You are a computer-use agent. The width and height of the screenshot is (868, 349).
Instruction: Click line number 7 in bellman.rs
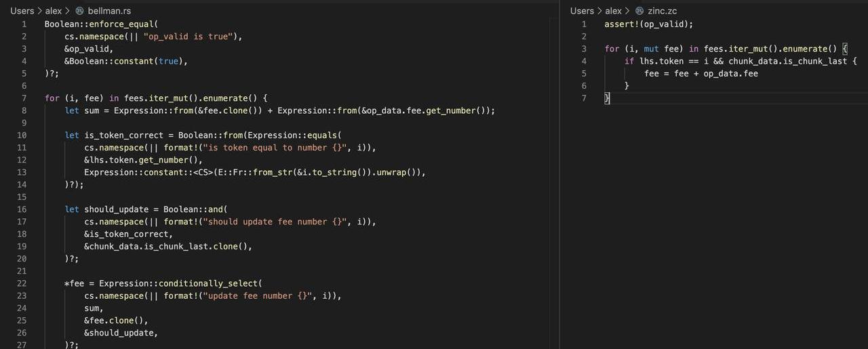(x=24, y=98)
